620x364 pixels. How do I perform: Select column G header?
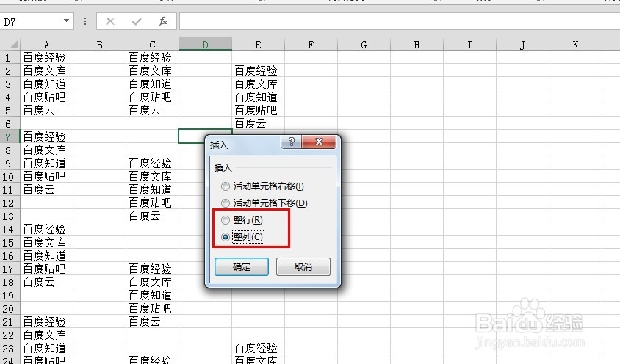(x=364, y=45)
